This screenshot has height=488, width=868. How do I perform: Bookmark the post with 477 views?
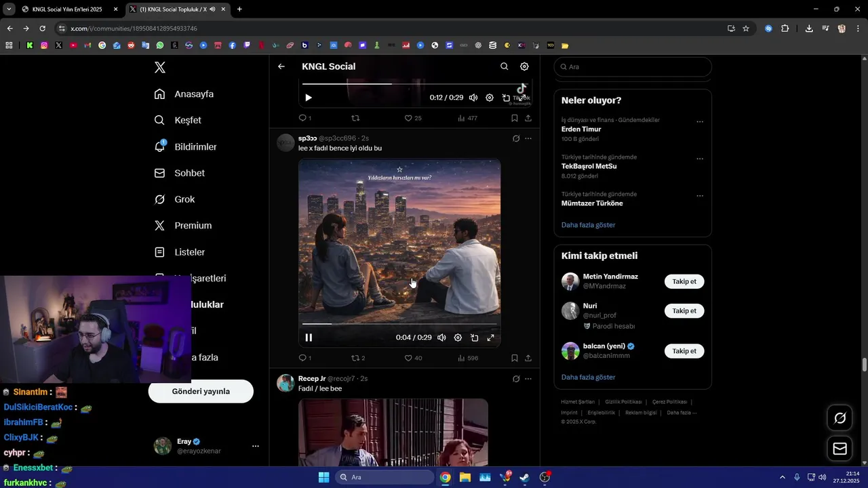[515, 118]
